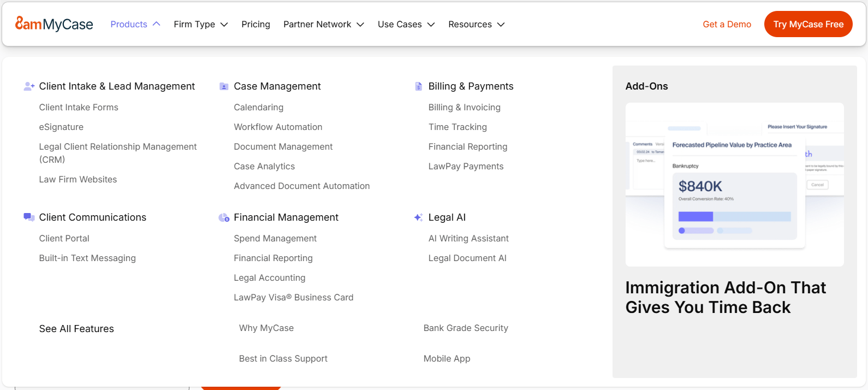Image resolution: width=868 pixels, height=390 pixels.
Task: Click the Client Intake & Lead Management icon
Action: pyautogui.click(x=29, y=86)
